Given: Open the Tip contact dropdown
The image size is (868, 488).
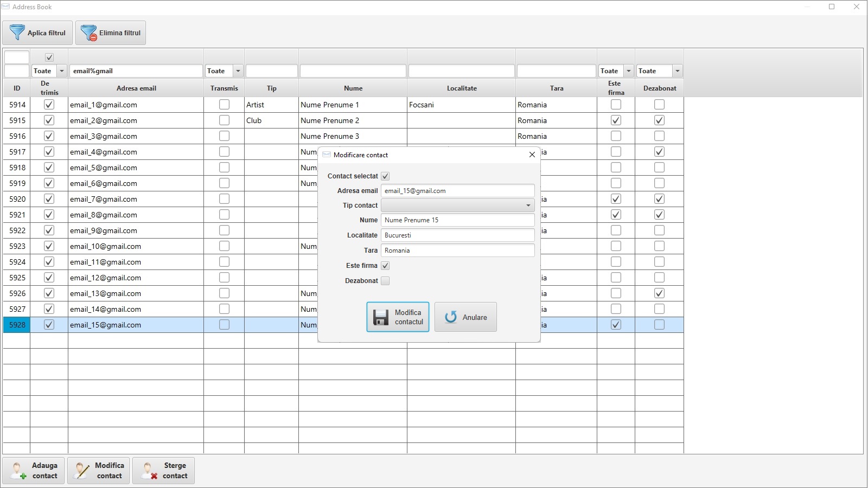Looking at the screenshot, I should coord(528,206).
